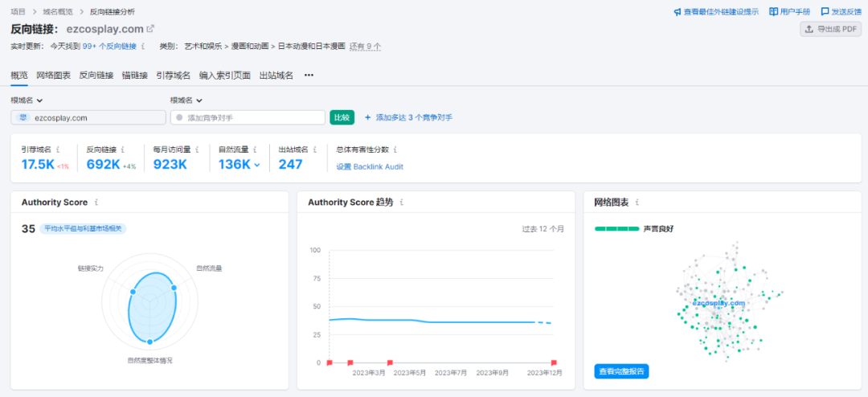Screen dimensions: 868x397
Task: Click red flag marker at 2023年12月
Action: tap(554, 362)
